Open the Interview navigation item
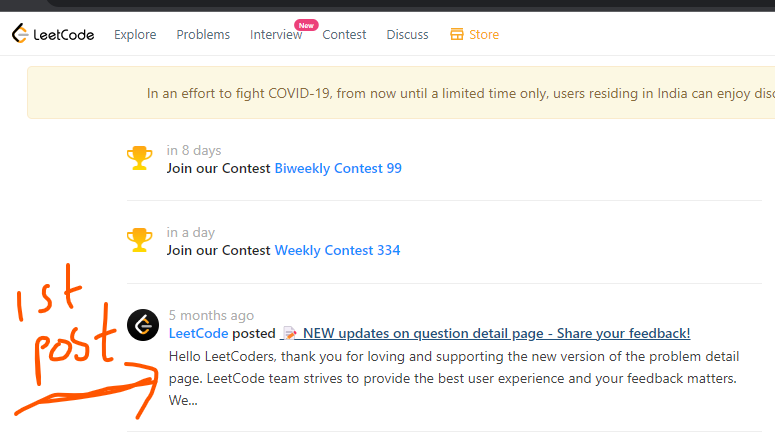775x442 pixels. [x=276, y=35]
